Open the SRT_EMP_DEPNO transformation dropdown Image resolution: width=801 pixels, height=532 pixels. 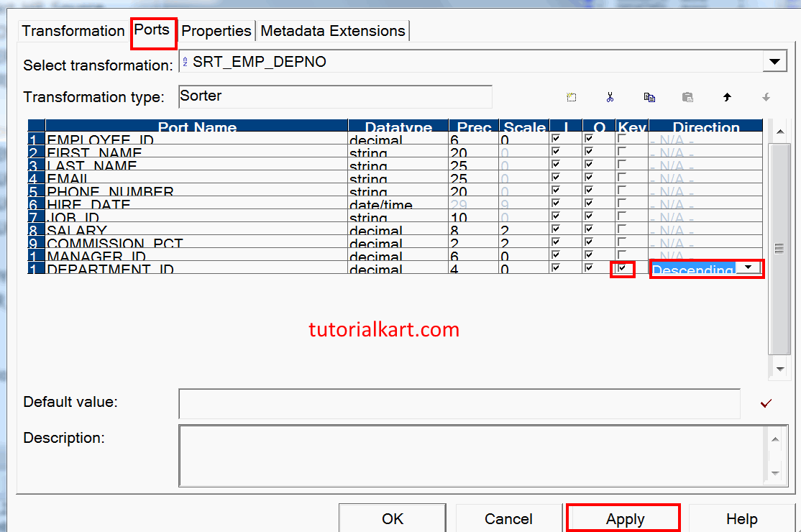click(x=774, y=61)
